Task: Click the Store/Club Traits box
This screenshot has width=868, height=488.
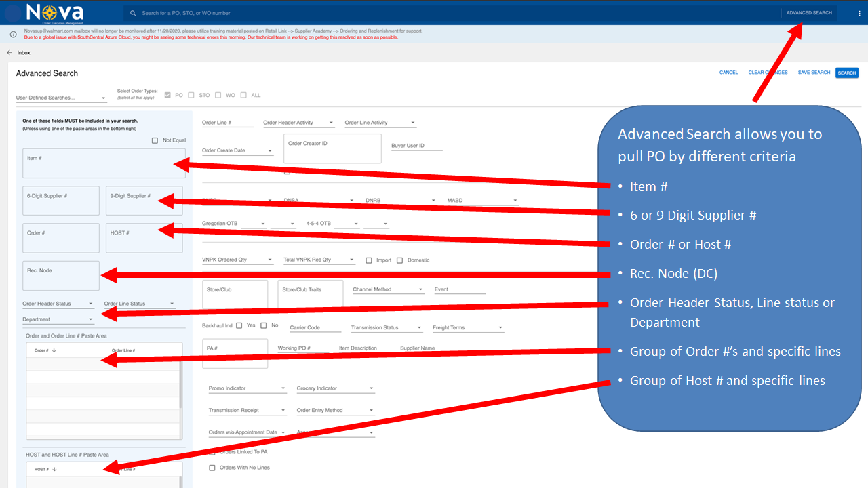Action: (311, 296)
